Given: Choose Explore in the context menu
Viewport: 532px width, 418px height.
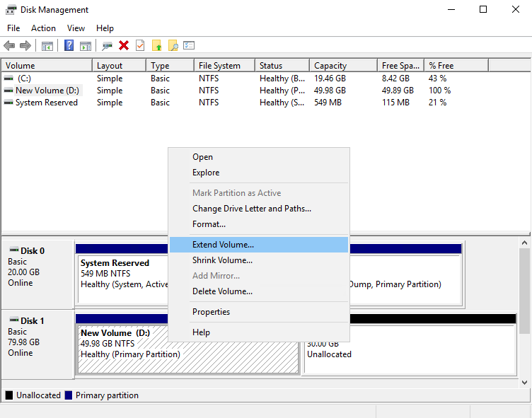Looking at the screenshot, I should (258, 173).
